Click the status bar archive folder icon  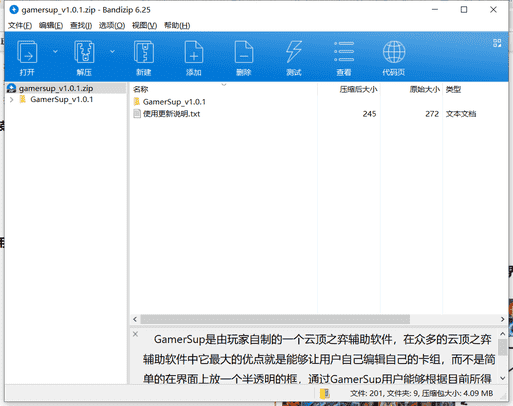(325, 394)
